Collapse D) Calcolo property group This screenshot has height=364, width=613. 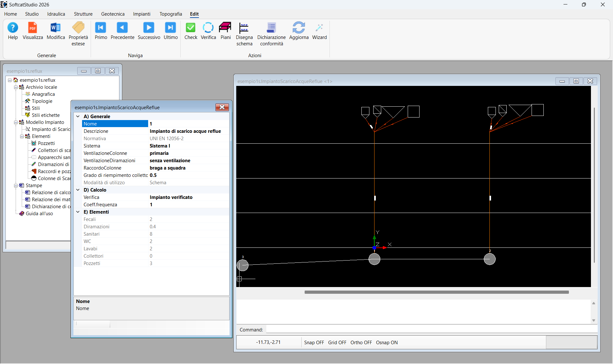(x=78, y=190)
